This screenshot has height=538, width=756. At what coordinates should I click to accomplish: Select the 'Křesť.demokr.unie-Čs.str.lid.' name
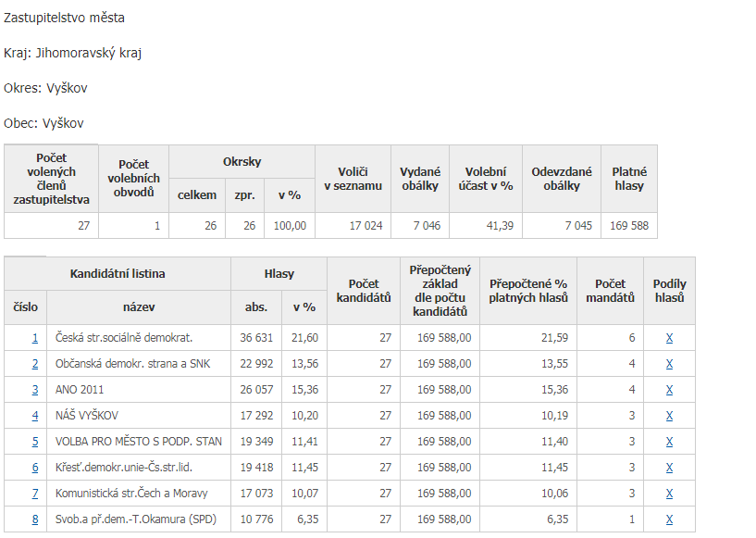tap(123, 468)
